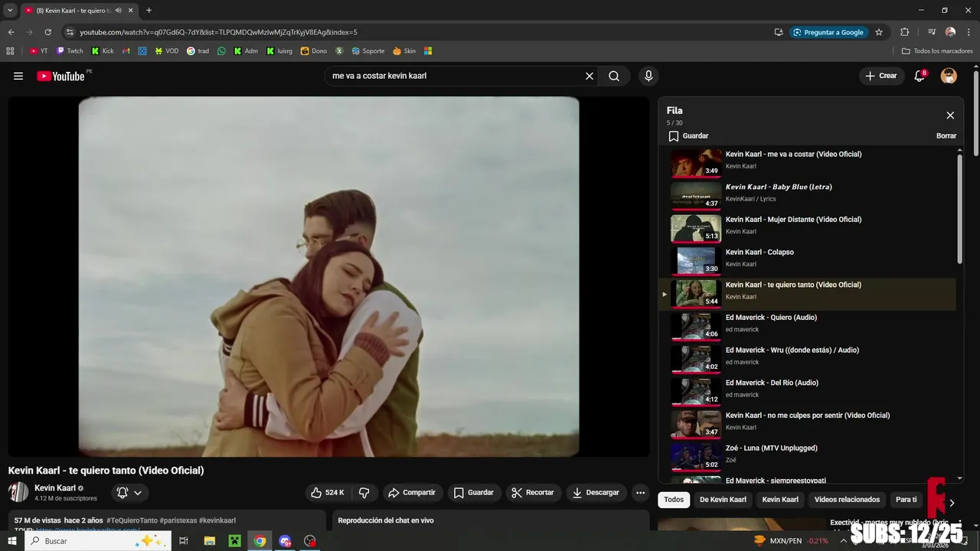Open the Recortar clip tool

[533, 493]
